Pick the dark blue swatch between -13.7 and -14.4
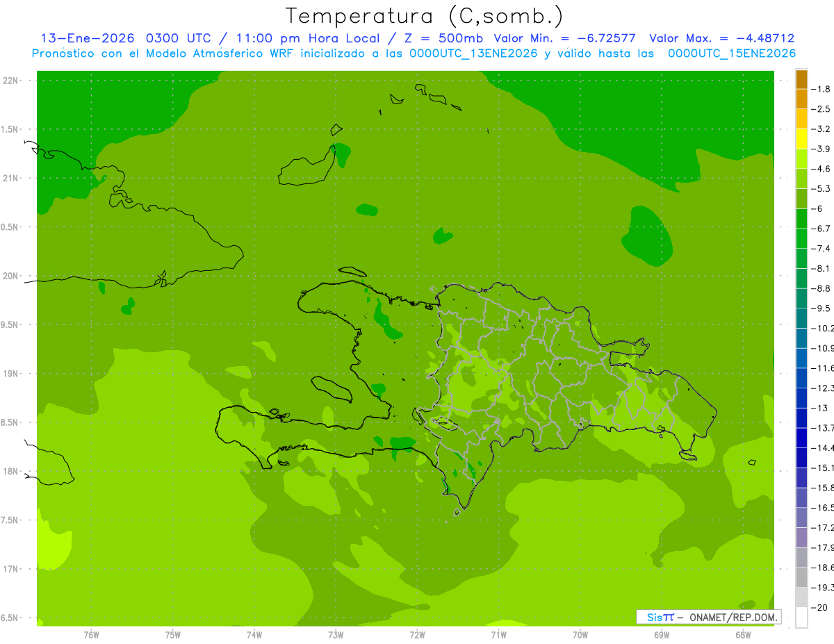The height and width of the screenshot is (644, 834). [801, 438]
